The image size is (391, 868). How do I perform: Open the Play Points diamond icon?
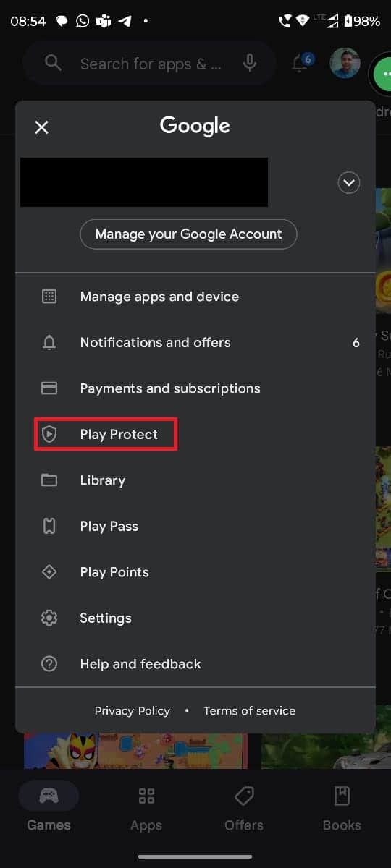[x=49, y=572]
